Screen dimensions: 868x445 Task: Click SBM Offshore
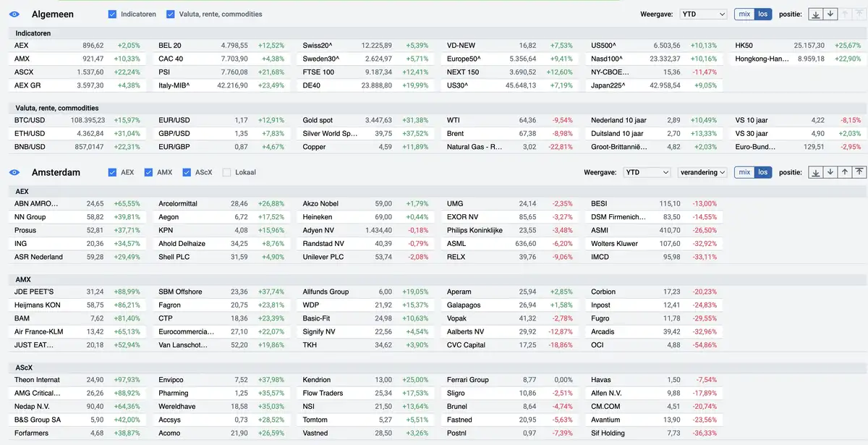point(180,292)
